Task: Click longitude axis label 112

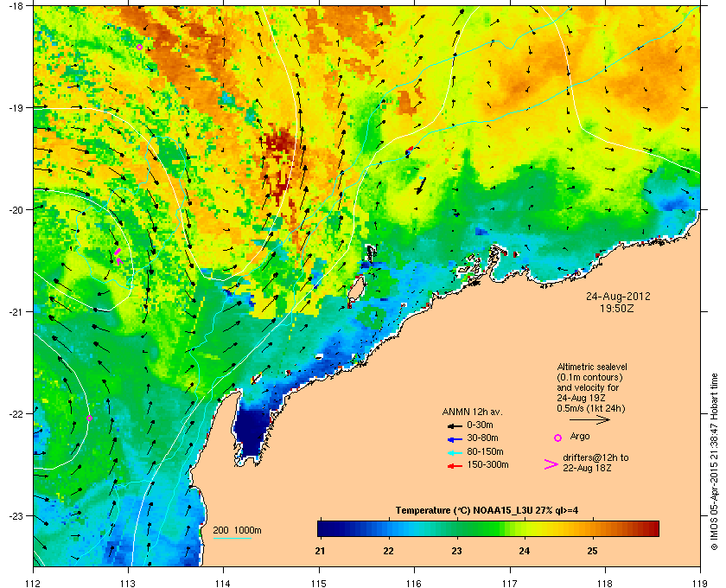Action: click(33, 583)
